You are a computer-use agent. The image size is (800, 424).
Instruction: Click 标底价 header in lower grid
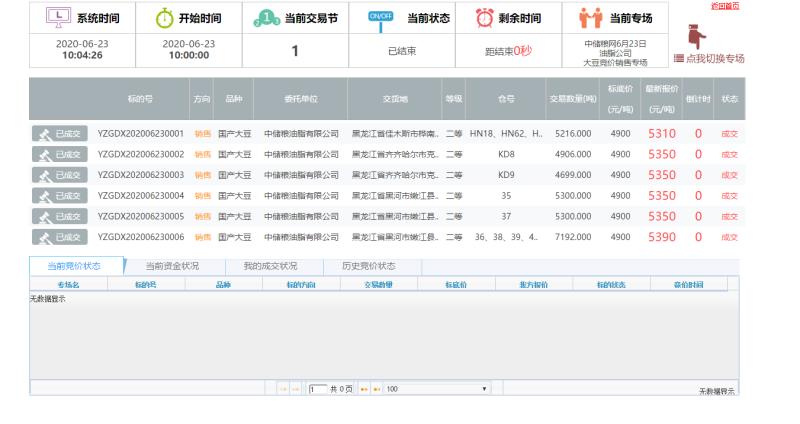point(456,285)
